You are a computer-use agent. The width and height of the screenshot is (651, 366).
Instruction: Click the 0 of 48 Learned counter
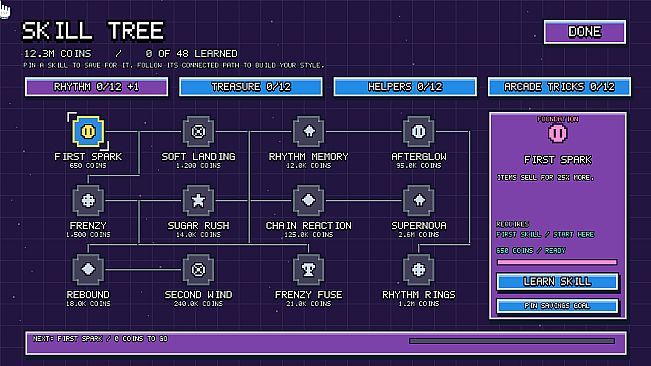tap(191, 54)
